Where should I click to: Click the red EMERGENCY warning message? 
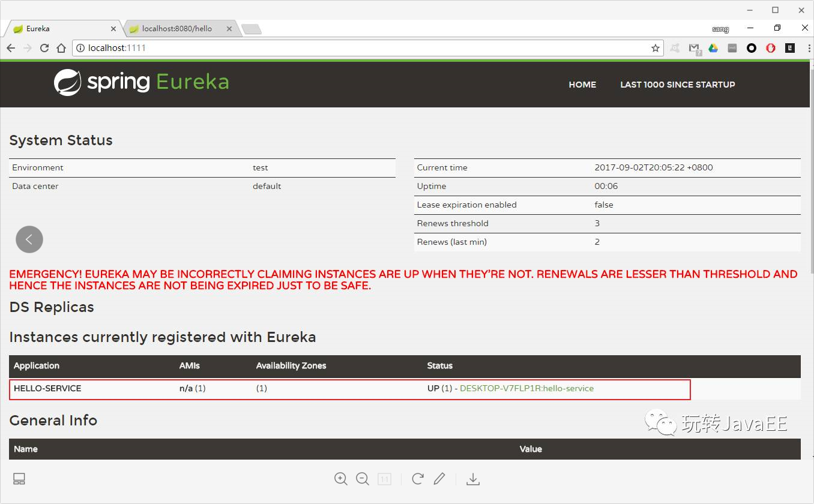pos(403,280)
